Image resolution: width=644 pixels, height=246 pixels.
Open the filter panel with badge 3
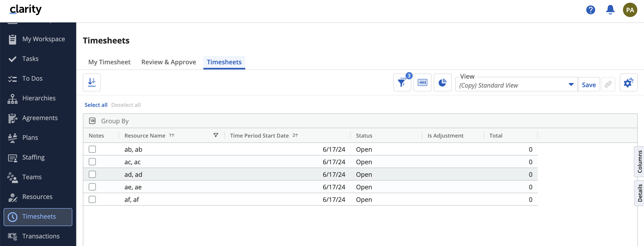click(402, 83)
